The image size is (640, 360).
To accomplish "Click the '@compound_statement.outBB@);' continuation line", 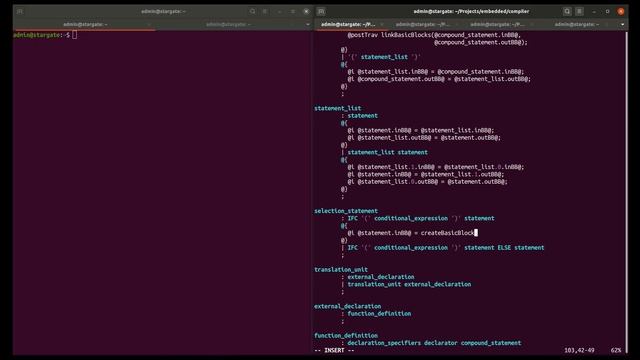I will [480, 42].
